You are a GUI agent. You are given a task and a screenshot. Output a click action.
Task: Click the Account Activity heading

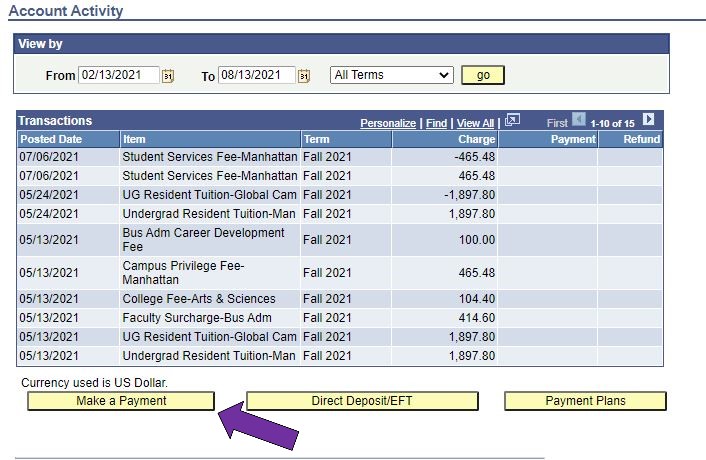[x=66, y=10]
